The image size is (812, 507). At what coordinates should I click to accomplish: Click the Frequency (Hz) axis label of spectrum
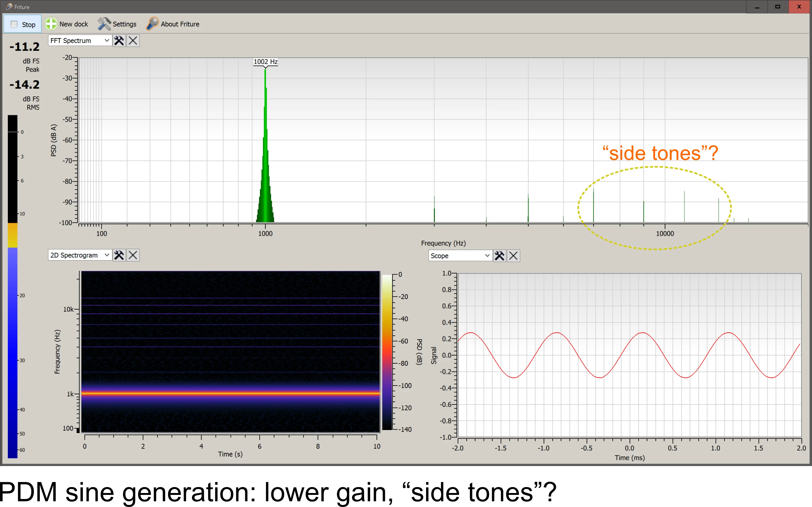[x=443, y=243]
